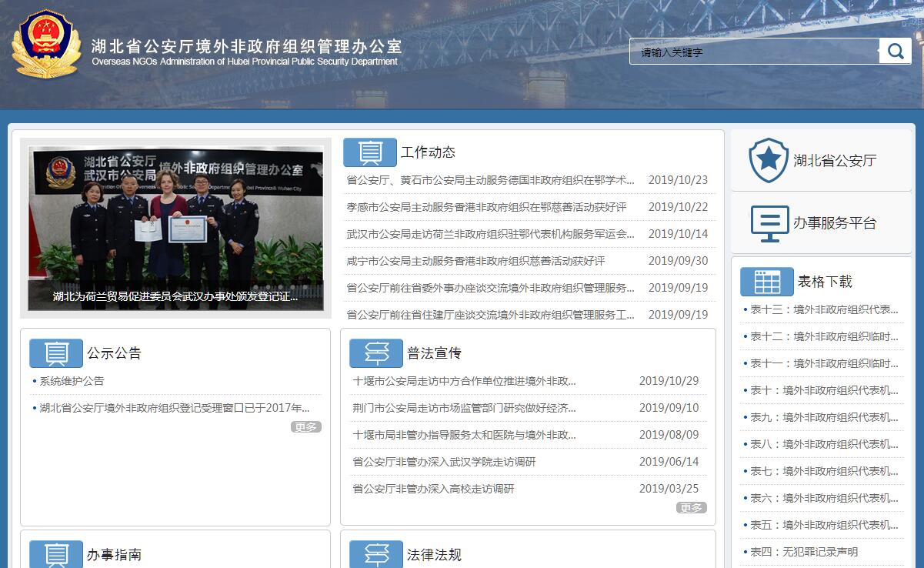Click the magnifier search icon
Image resolution: width=924 pixels, height=568 pixels.
pyautogui.click(x=896, y=52)
